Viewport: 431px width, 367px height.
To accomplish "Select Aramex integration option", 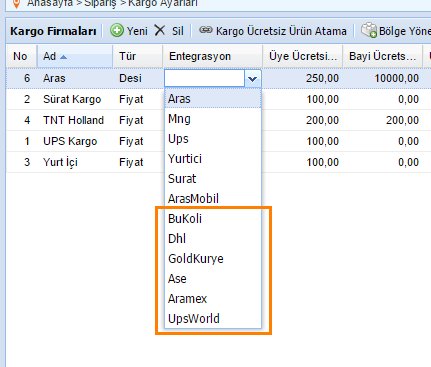I will [x=213, y=299].
